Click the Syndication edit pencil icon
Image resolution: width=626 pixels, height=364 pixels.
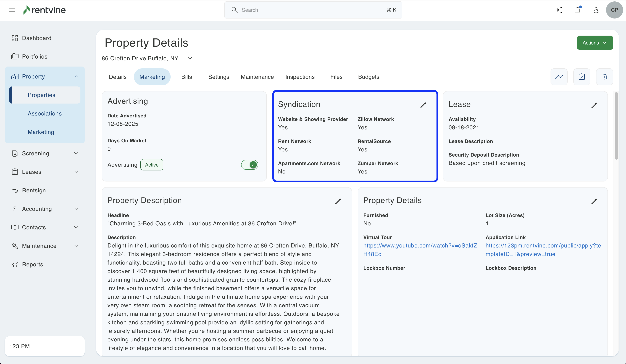pos(423,105)
